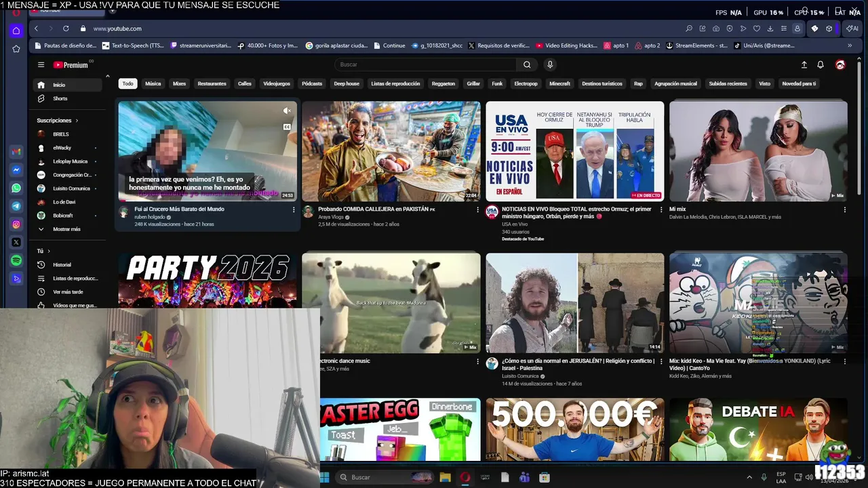Open the YouTube hamburger guide menu
The image size is (868, 488).
(41, 65)
